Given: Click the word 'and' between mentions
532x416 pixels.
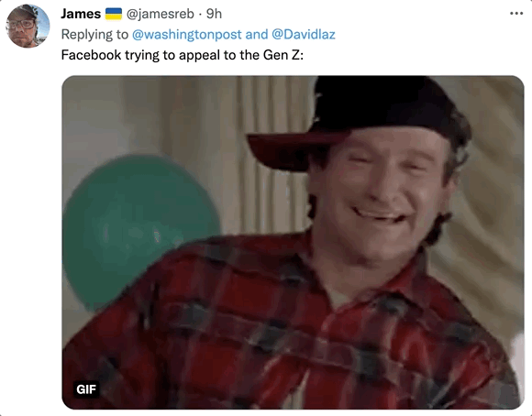Looking at the screenshot, I should click(257, 35).
